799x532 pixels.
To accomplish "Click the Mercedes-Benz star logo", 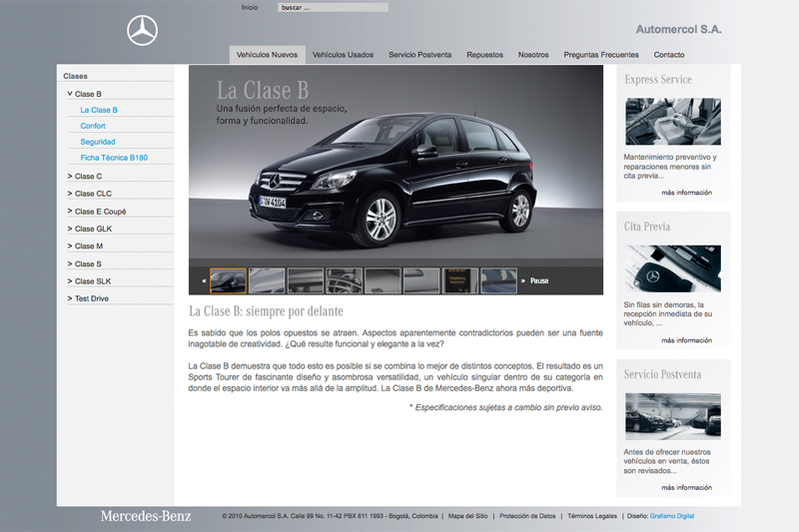I will [x=142, y=31].
